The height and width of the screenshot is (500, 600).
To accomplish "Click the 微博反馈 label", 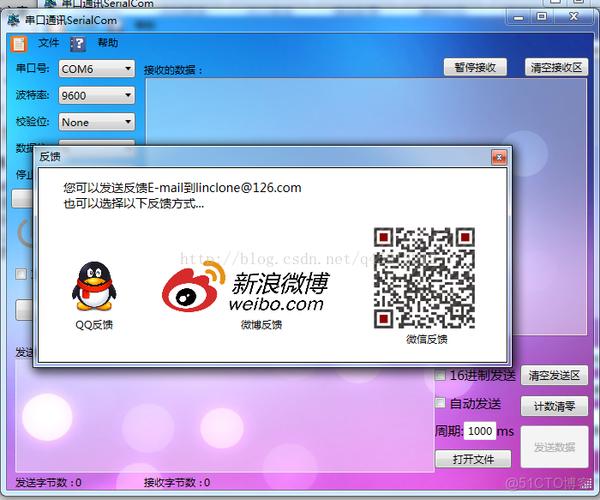I will 261,325.
